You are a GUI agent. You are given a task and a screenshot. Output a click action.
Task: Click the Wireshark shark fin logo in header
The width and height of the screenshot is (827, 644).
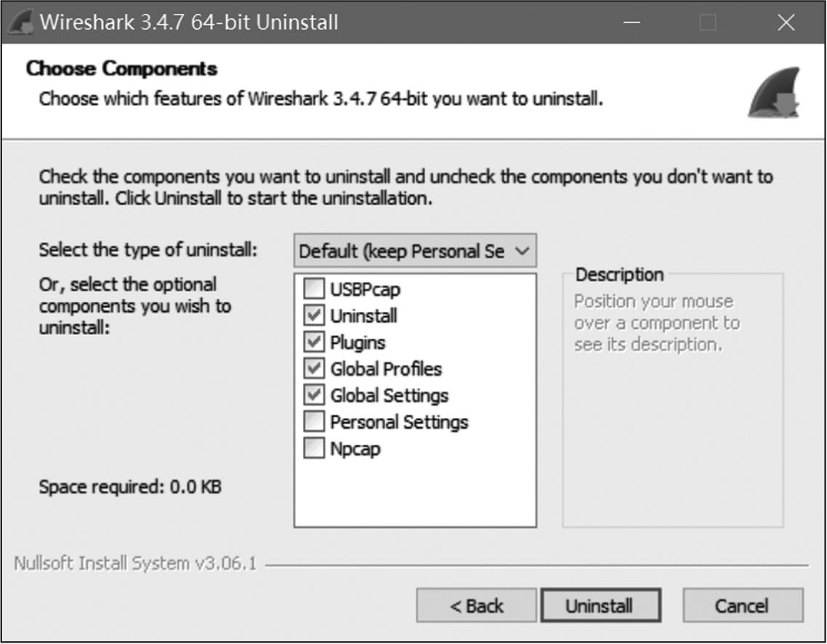(773, 93)
